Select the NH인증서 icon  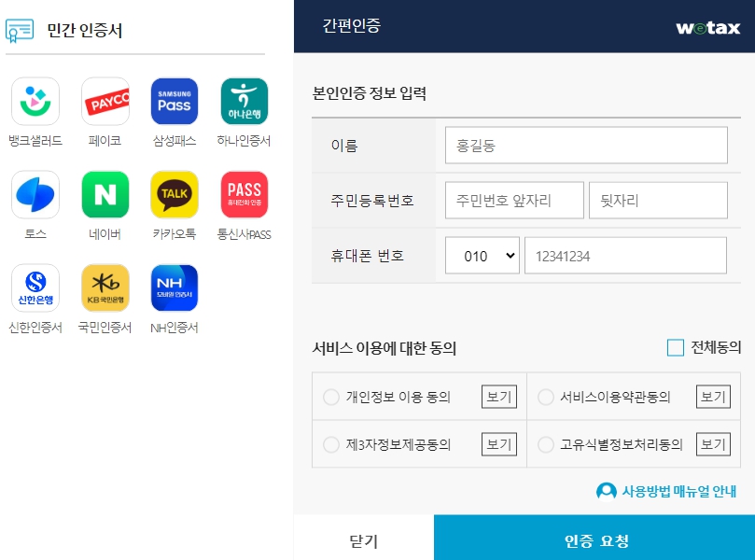(175, 287)
